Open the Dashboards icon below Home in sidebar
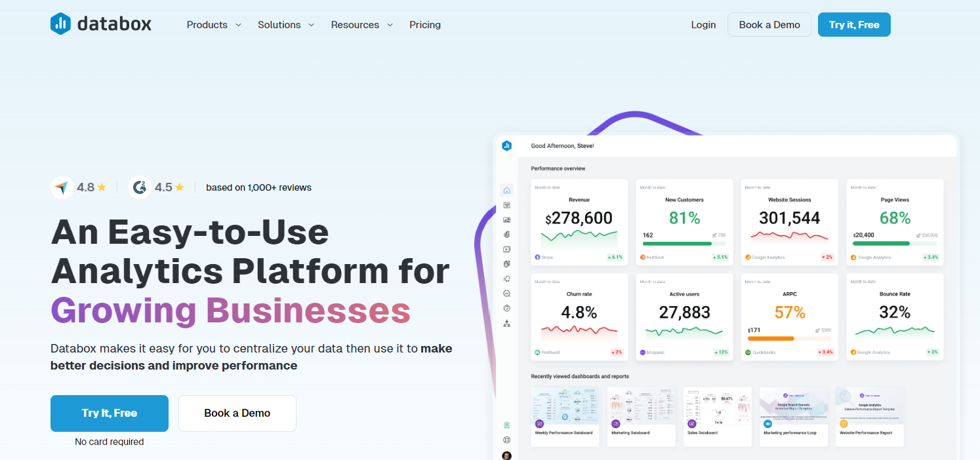The width and height of the screenshot is (980, 460). point(506,204)
